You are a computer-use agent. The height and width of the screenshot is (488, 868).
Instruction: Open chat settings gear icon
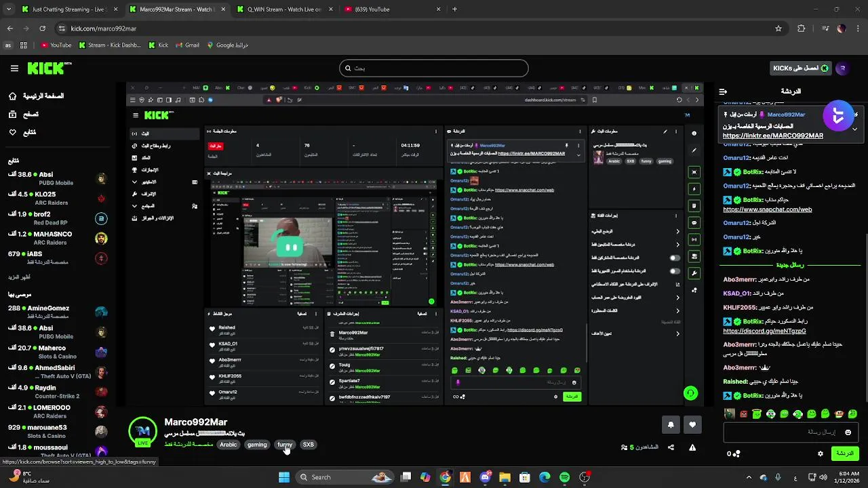(821, 453)
